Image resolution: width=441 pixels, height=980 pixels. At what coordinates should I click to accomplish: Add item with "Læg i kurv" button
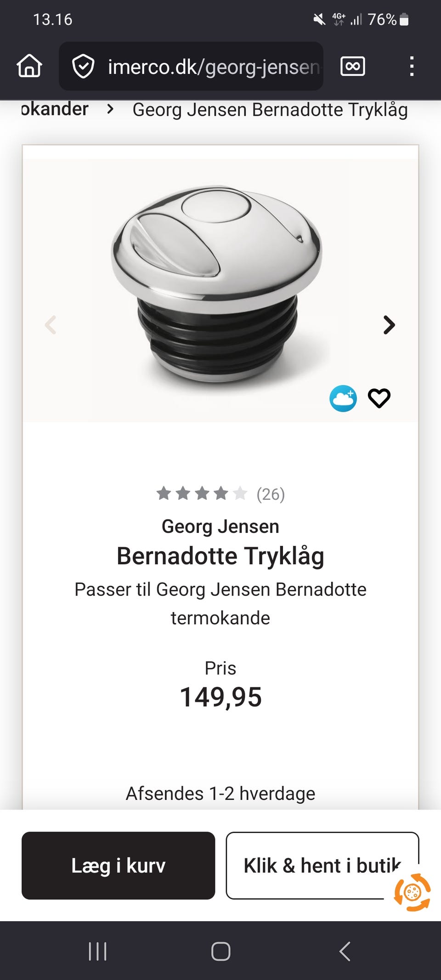pos(118,866)
